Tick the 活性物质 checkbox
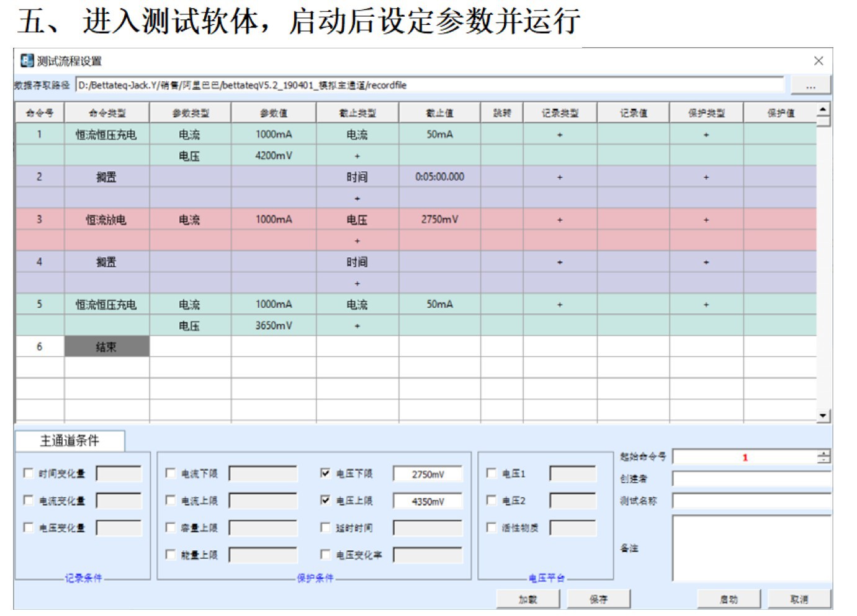 coord(491,527)
